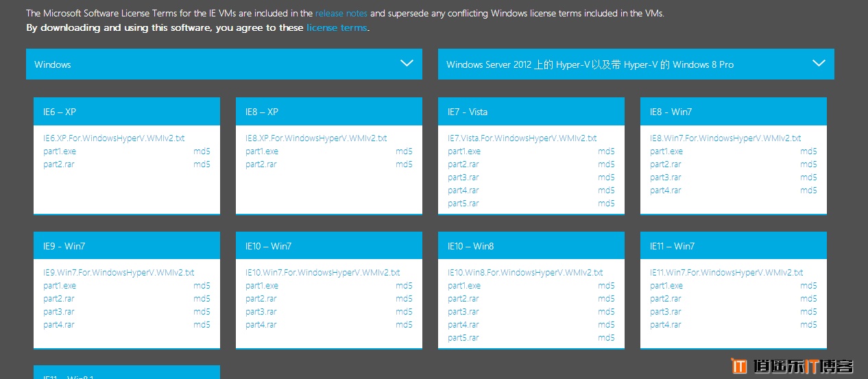Download part3.rar under IE10 – Win7
The height and width of the screenshot is (379, 868).
(261, 312)
